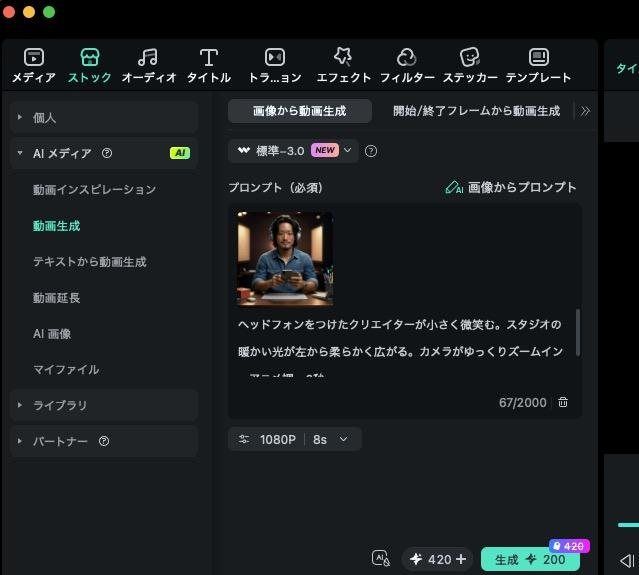Add credits with 420 plus button

[x=461, y=559]
